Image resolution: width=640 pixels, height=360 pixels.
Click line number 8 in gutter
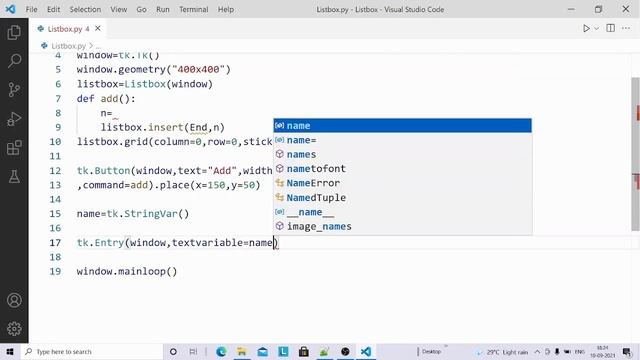[58, 113]
